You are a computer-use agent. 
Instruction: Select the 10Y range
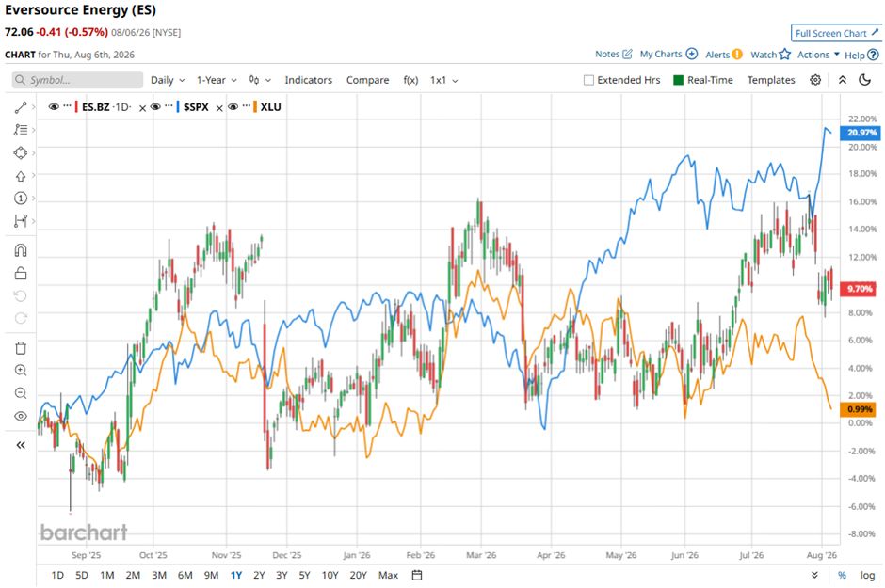[x=330, y=575]
